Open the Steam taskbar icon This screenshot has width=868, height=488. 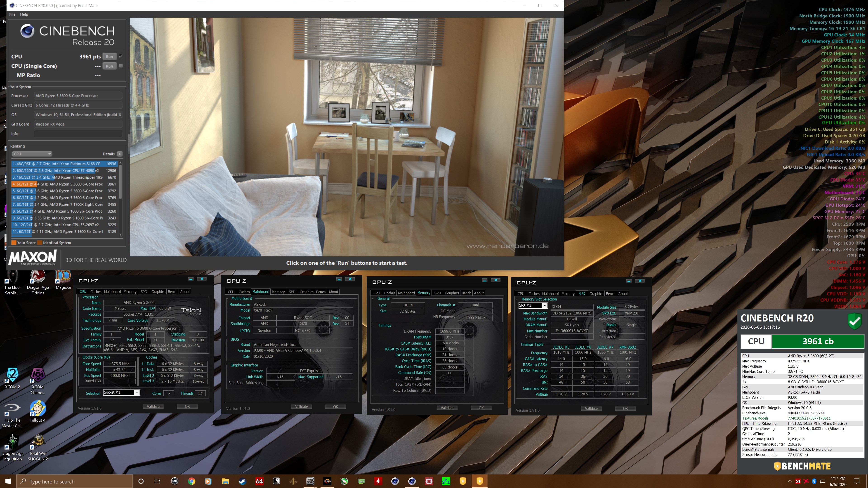pyautogui.click(x=242, y=481)
